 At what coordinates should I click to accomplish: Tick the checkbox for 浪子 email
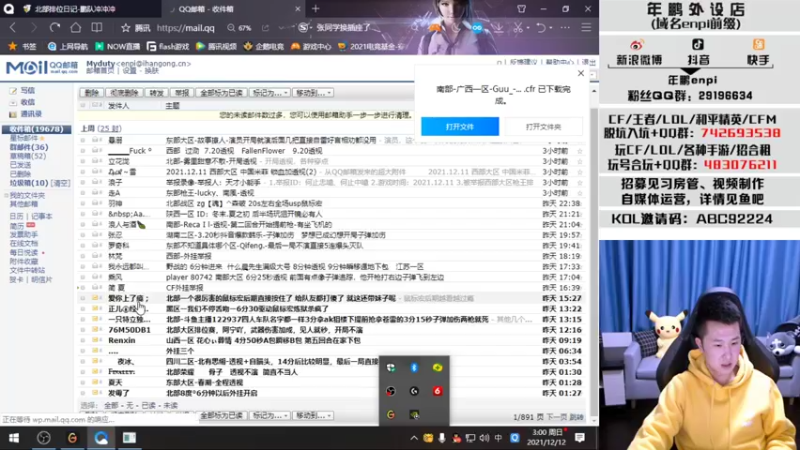click(x=83, y=183)
